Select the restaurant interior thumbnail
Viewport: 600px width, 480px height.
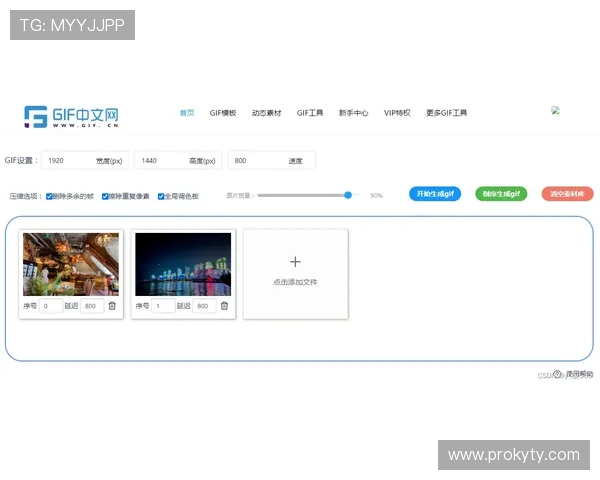(71, 264)
